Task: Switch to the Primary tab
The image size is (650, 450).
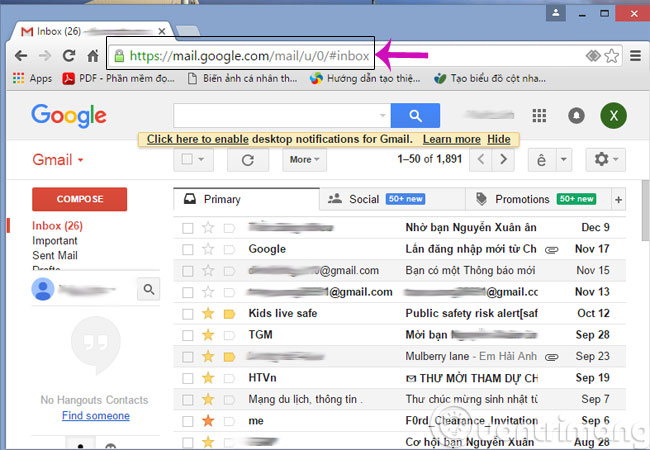Action: (247, 199)
